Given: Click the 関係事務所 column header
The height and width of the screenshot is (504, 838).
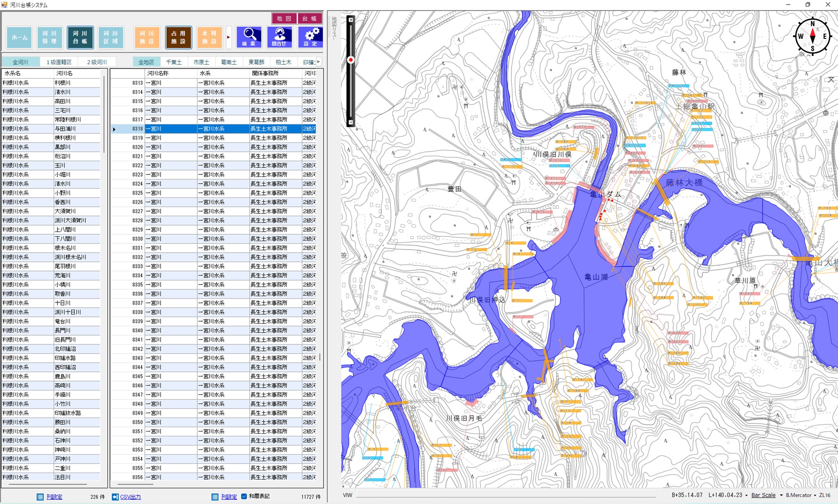Looking at the screenshot, I should coord(276,73).
